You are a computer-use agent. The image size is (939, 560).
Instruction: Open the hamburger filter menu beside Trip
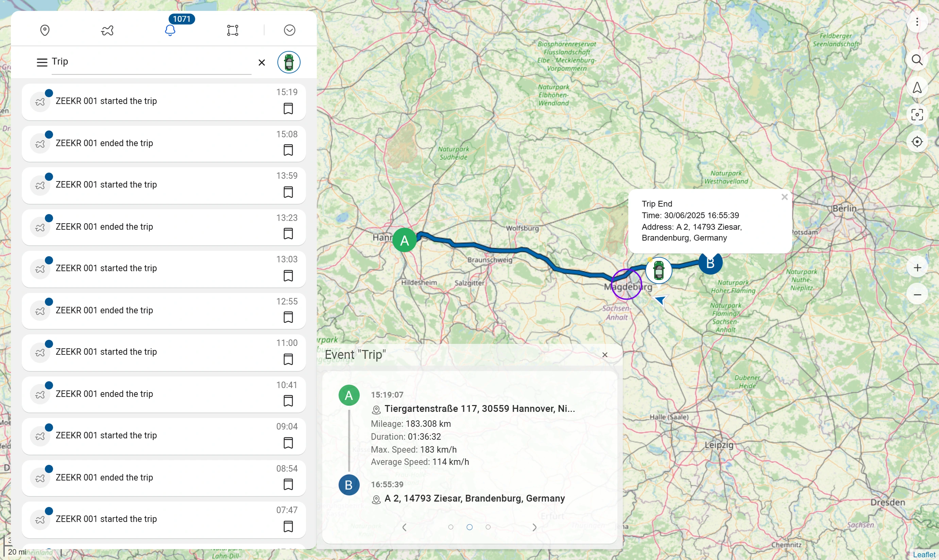tap(41, 62)
